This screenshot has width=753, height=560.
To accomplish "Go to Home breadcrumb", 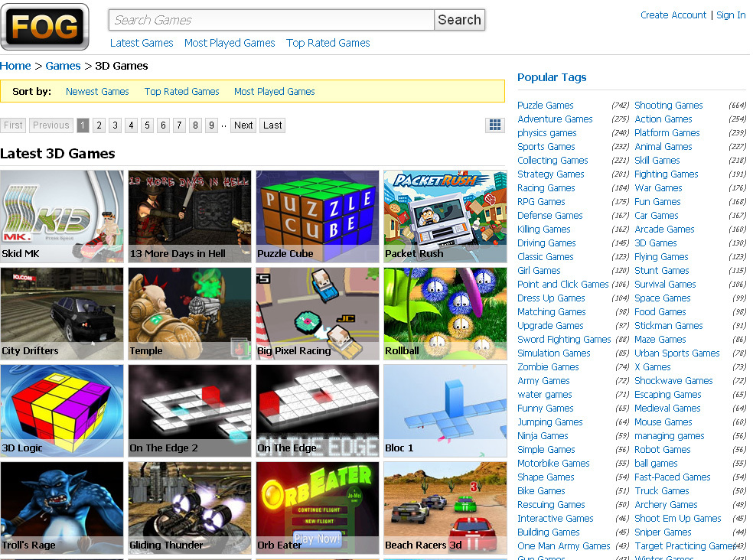I will [x=15, y=66].
